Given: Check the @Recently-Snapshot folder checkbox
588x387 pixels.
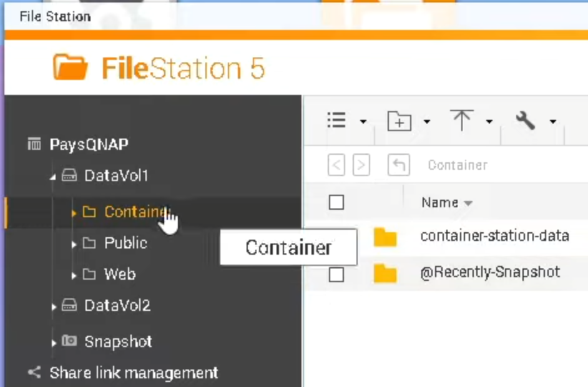Looking at the screenshot, I should pos(336,273).
